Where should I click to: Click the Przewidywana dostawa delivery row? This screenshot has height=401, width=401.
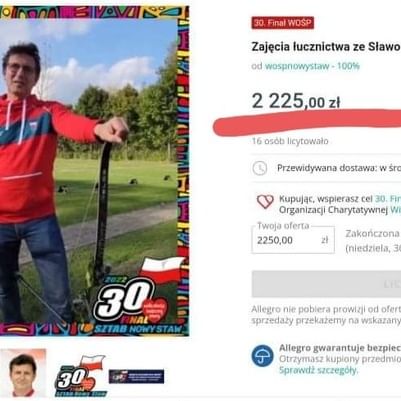[x=326, y=168]
